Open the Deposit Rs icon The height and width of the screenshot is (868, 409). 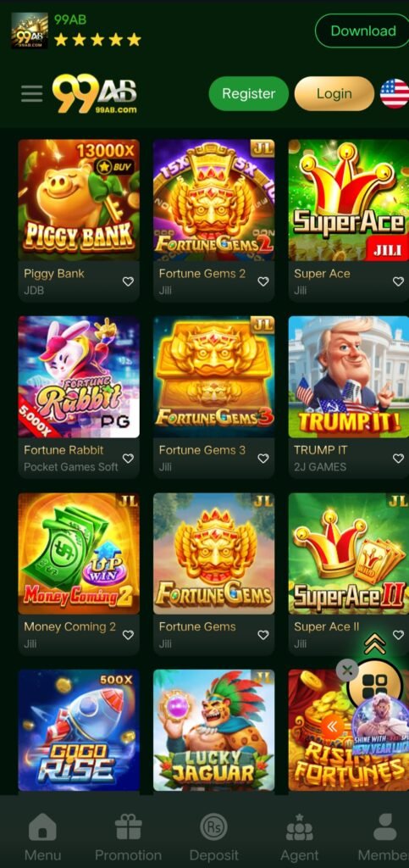214,827
